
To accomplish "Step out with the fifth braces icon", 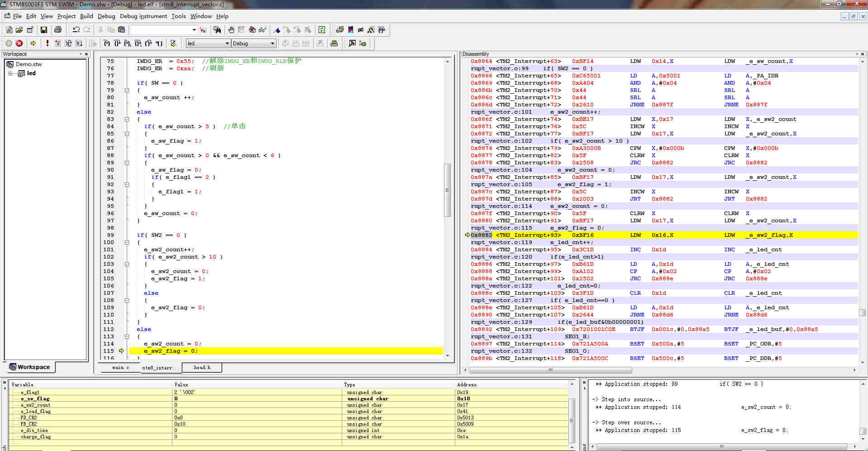I will [x=148, y=43].
